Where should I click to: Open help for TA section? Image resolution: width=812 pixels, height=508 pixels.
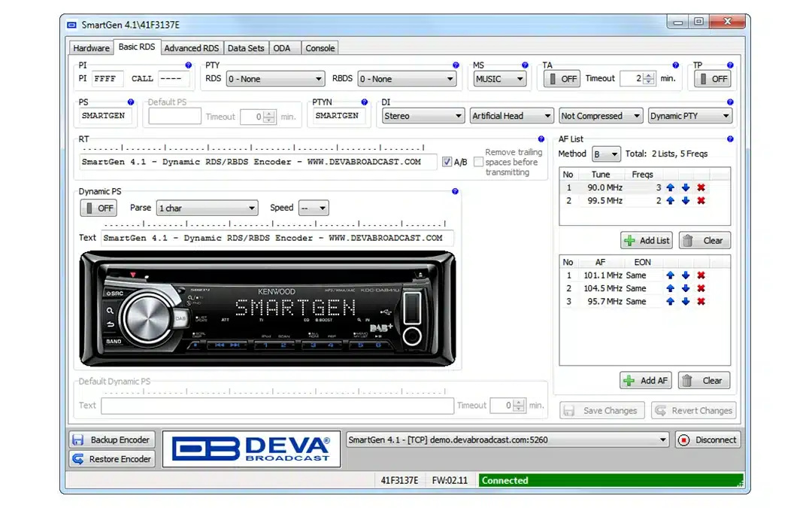[x=676, y=65]
